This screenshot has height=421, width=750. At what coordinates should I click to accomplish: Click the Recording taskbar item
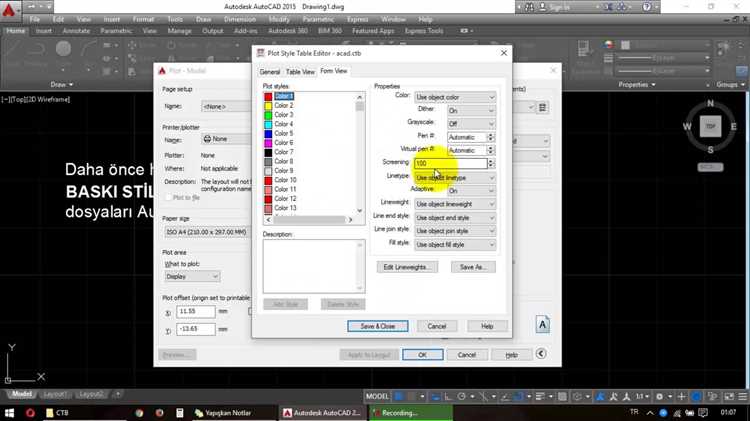click(x=411, y=412)
